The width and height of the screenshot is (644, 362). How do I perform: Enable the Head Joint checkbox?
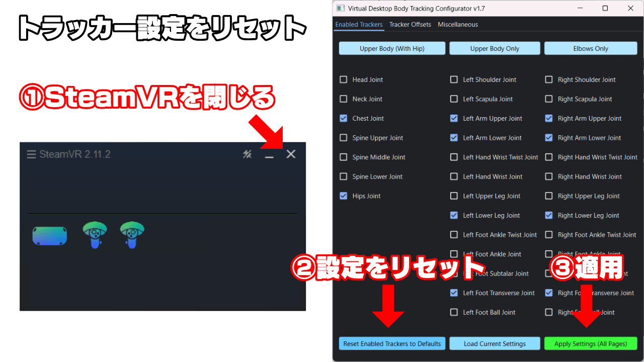(344, 79)
